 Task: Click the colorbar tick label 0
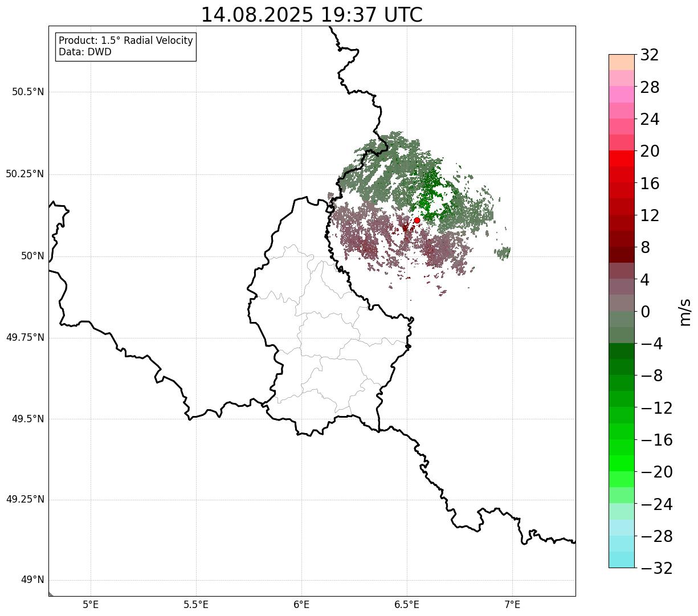[645, 312]
